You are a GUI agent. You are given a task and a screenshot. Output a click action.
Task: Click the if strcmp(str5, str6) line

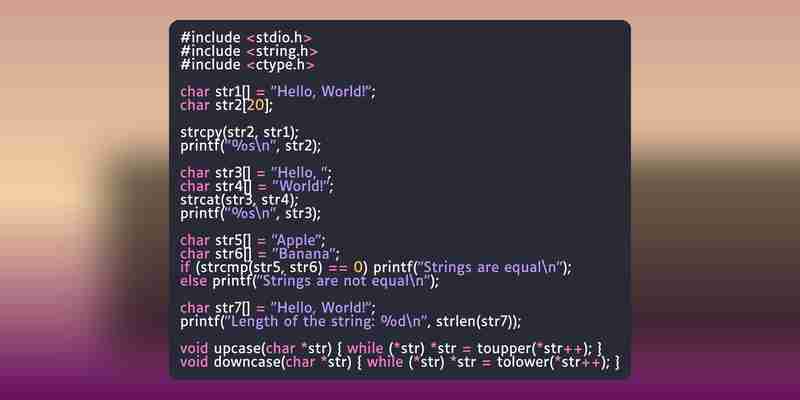376,267
